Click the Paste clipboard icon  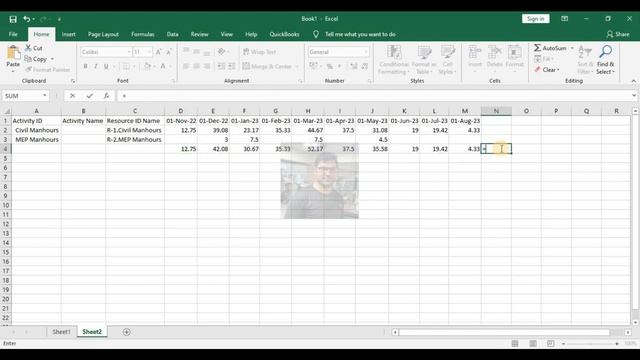point(13,53)
